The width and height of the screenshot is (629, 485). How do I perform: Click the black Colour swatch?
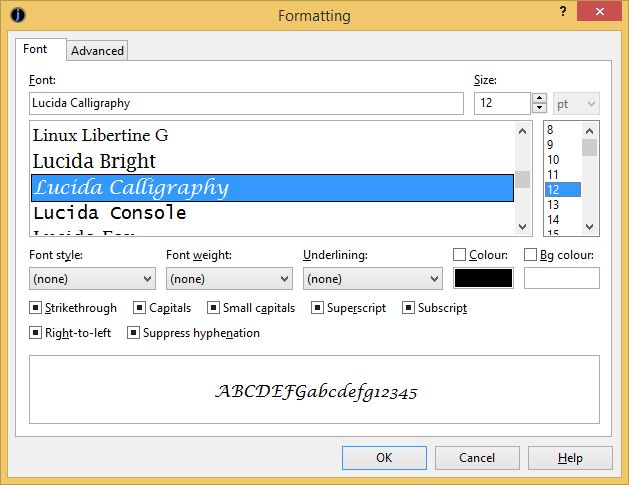pos(483,279)
